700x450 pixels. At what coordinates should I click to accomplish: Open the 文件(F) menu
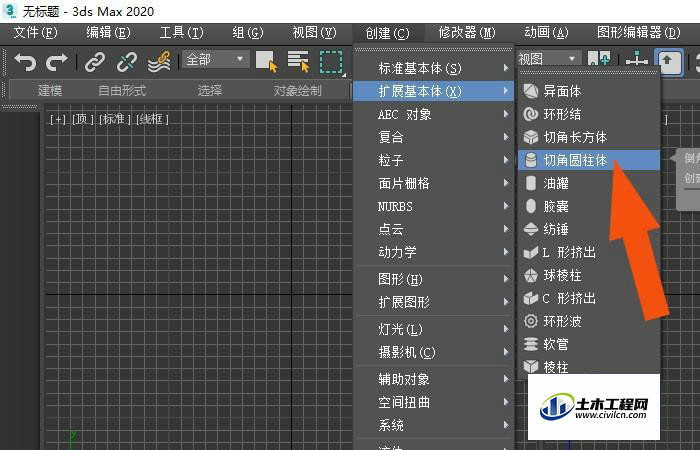click(35, 33)
